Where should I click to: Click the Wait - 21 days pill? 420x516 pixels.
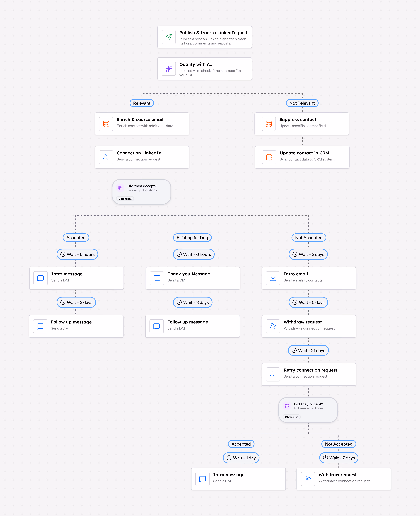click(308, 350)
